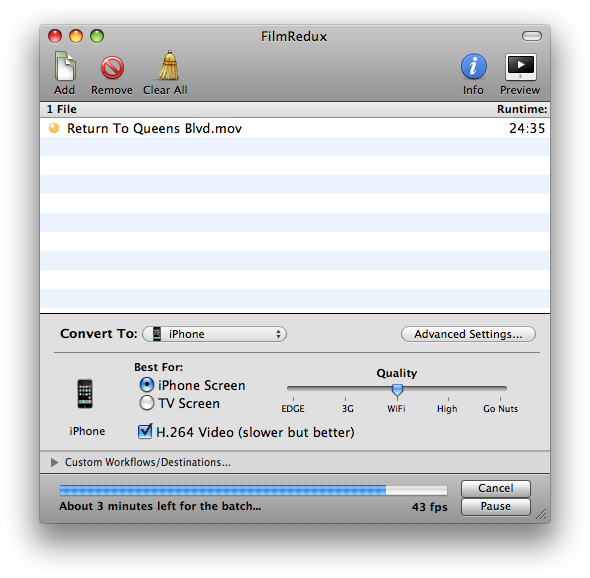Click the Add file icon
The width and height of the screenshot is (590, 578).
[65, 67]
